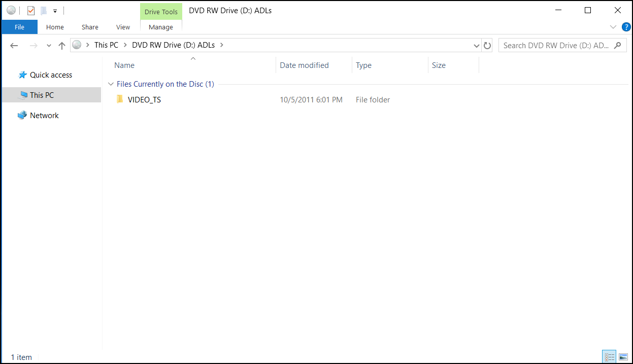Click the Drive Tools contextual tab header
This screenshot has height=364, width=633.
[161, 12]
